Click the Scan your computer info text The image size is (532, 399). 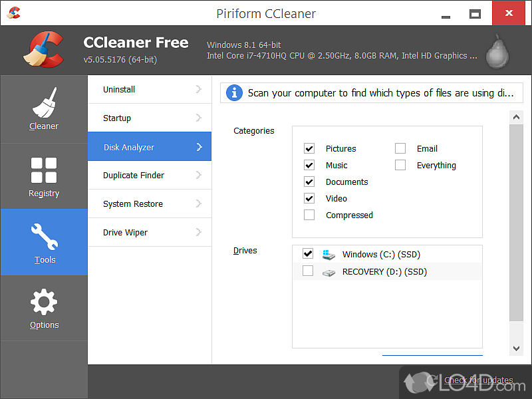380,93
